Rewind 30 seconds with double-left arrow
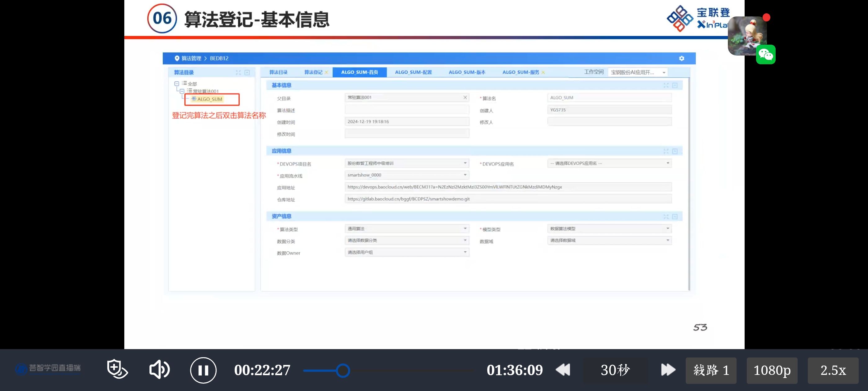 tap(563, 370)
